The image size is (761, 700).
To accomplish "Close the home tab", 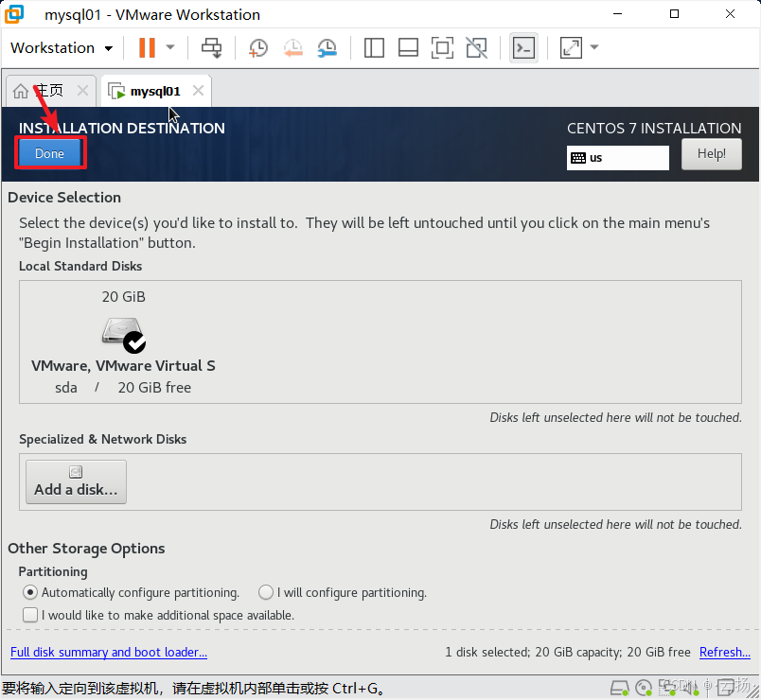I will (x=83, y=91).
